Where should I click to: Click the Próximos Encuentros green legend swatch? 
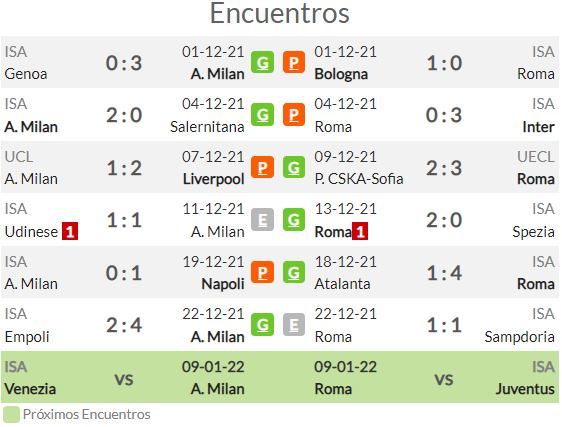(x=11, y=414)
